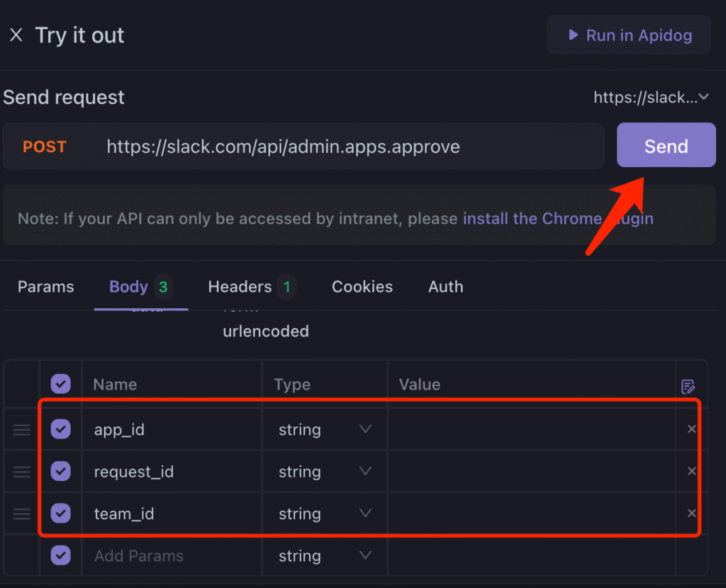Remove the request_id parameter with its x icon
The width and height of the screenshot is (726, 588).
point(693,471)
